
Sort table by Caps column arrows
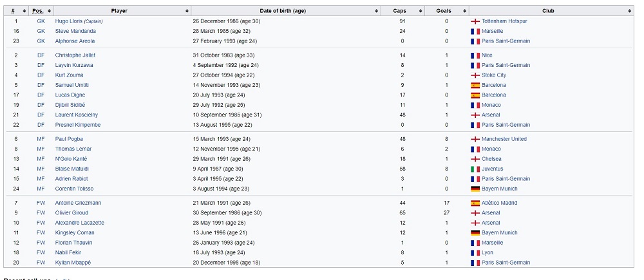[421, 11]
